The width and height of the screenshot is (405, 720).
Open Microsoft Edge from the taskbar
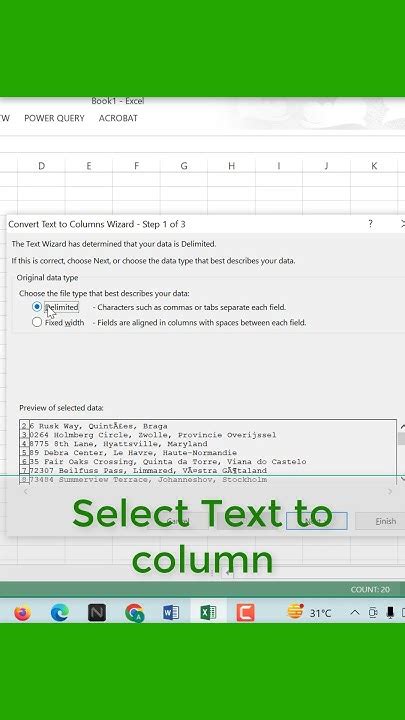tap(60, 613)
